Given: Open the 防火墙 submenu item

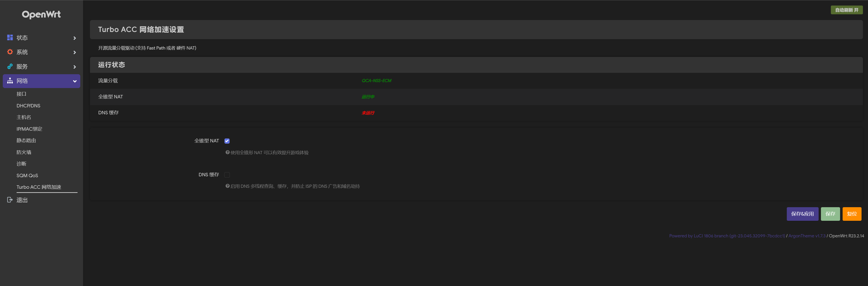Looking at the screenshot, I should (x=24, y=152).
